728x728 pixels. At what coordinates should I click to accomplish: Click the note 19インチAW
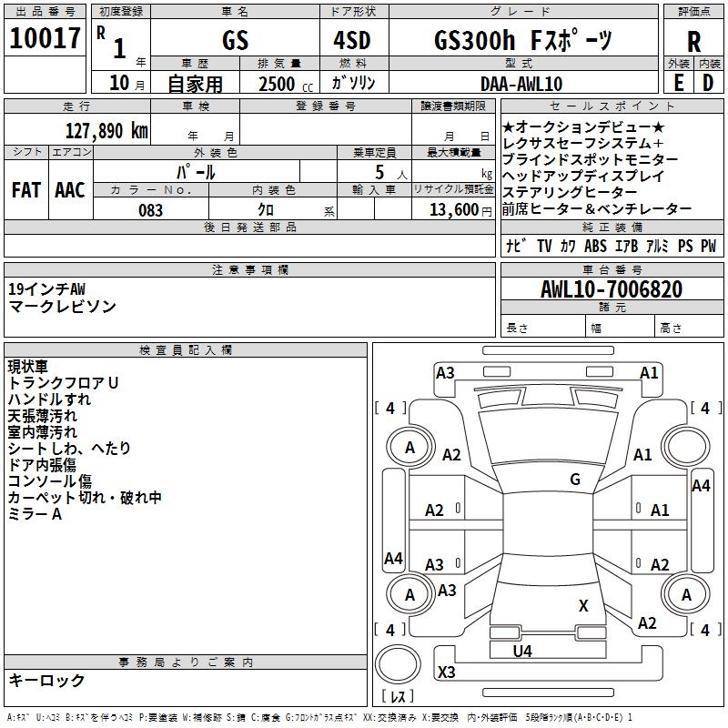[47, 289]
